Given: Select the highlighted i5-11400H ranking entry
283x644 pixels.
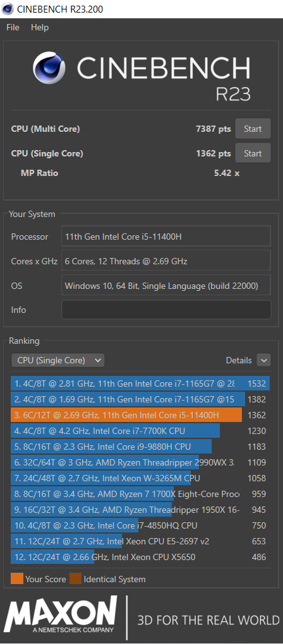Looking at the screenshot, I should 140,415.
